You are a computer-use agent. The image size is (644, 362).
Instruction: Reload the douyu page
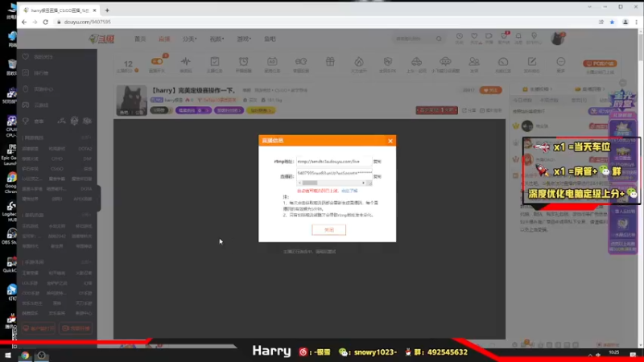pos(46,23)
